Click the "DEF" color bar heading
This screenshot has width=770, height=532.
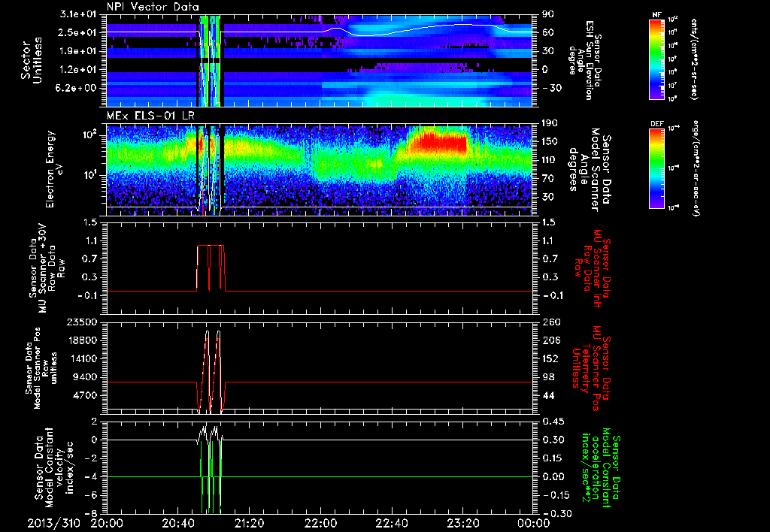pos(657,124)
